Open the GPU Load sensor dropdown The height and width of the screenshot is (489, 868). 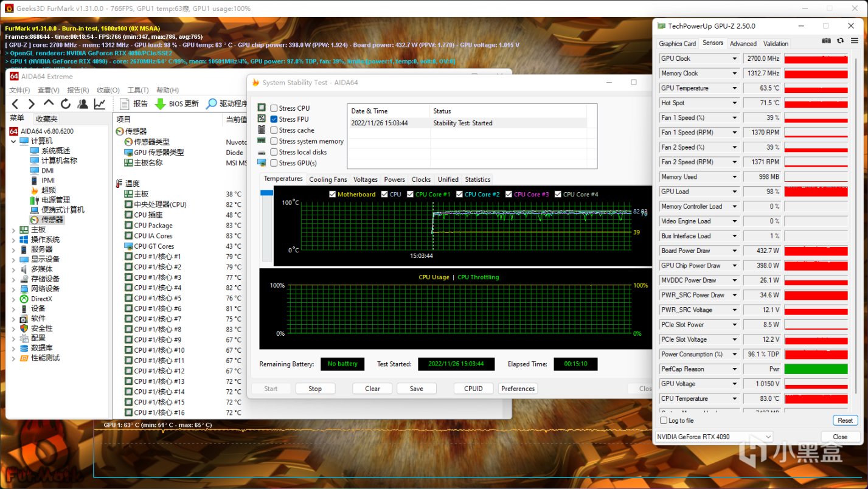pos(735,192)
